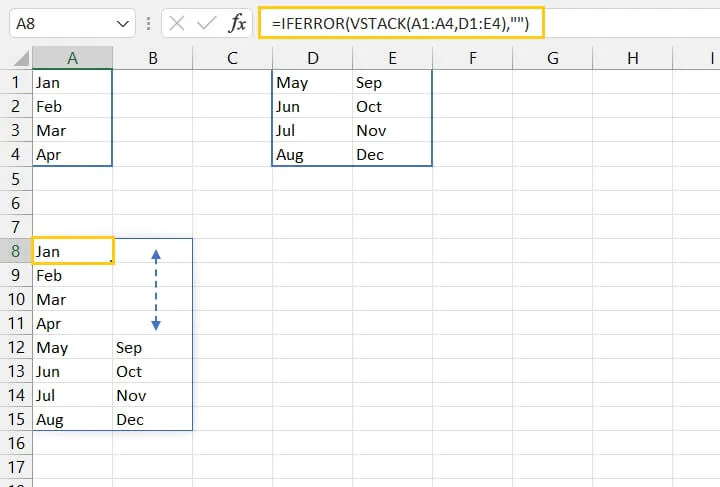Select row 8 header
Screen dimensions: 720x487
point(16,251)
